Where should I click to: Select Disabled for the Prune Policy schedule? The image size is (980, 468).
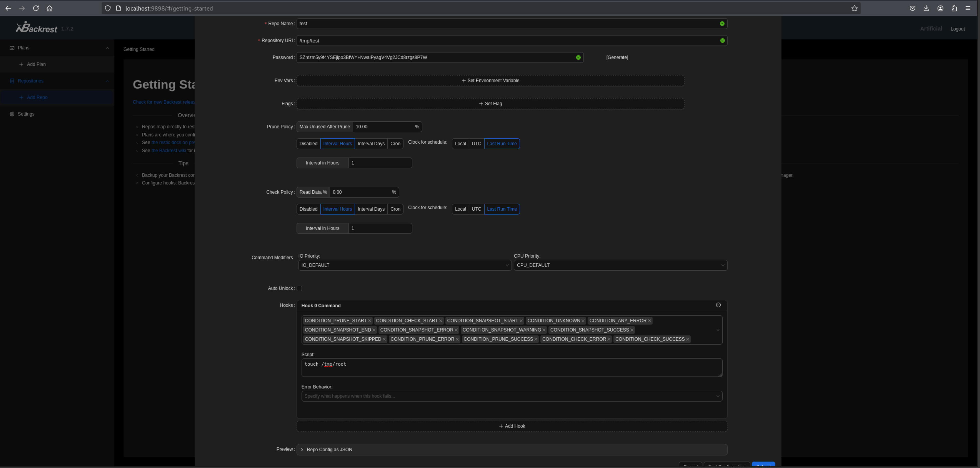(x=308, y=144)
